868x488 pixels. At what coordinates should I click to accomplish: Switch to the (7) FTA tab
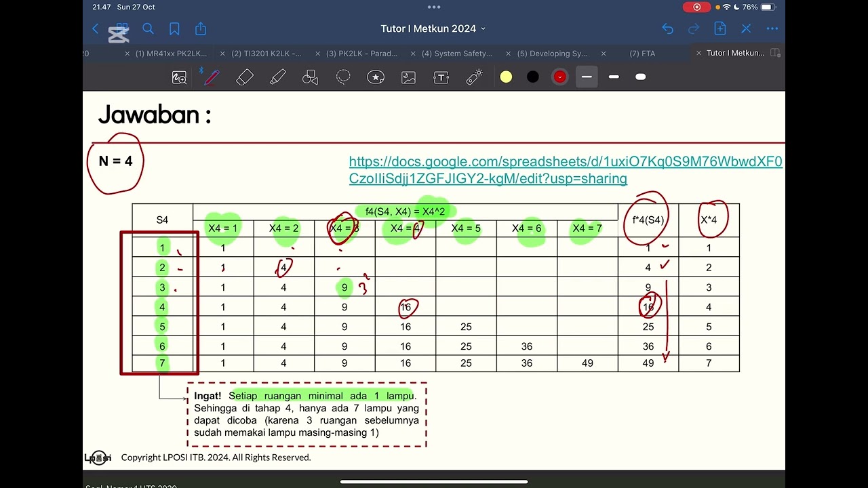pos(642,54)
